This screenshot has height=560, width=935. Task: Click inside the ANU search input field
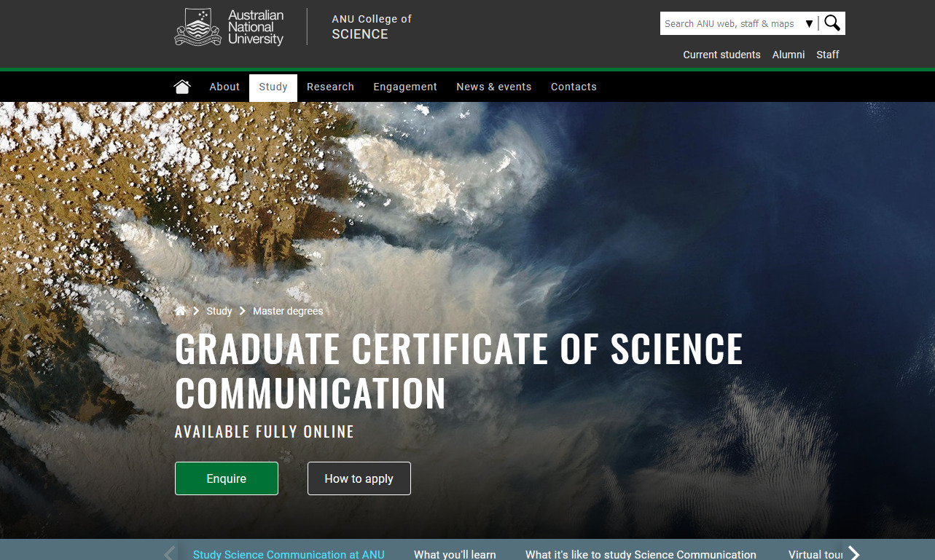tap(729, 23)
